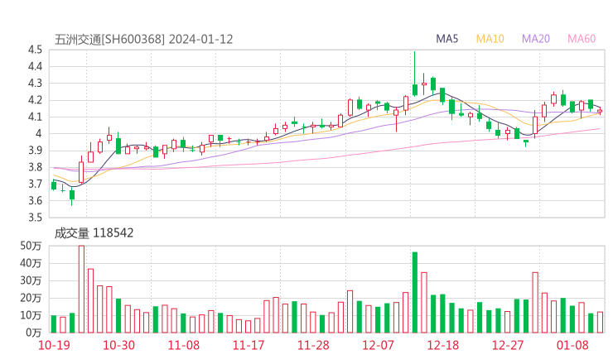Screen dimensions: 613x364
Task: Click the 2024-01-12 date in title
Action: pos(201,40)
